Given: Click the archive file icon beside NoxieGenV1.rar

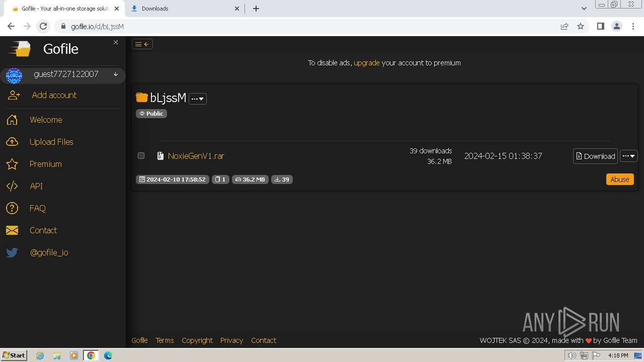Looking at the screenshot, I should point(160,156).
